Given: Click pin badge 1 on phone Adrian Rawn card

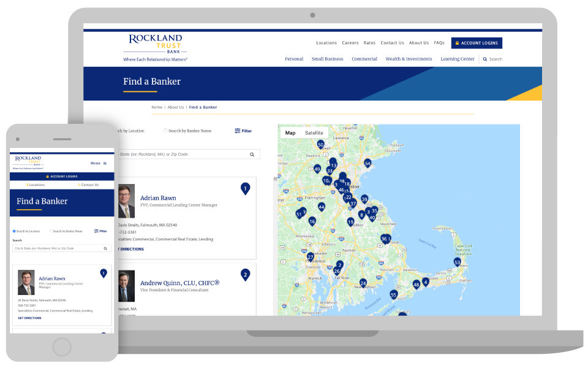Looking at the screenshot, I should (x=104, y=274).
